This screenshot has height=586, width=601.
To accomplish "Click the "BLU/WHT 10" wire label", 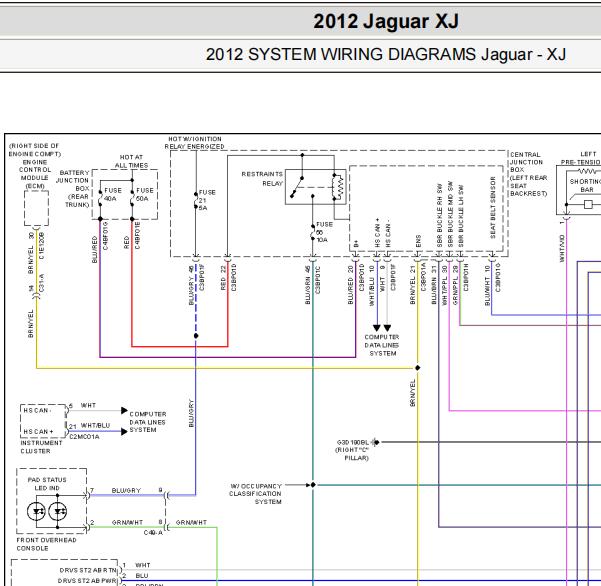I will [x=487, y=286].
